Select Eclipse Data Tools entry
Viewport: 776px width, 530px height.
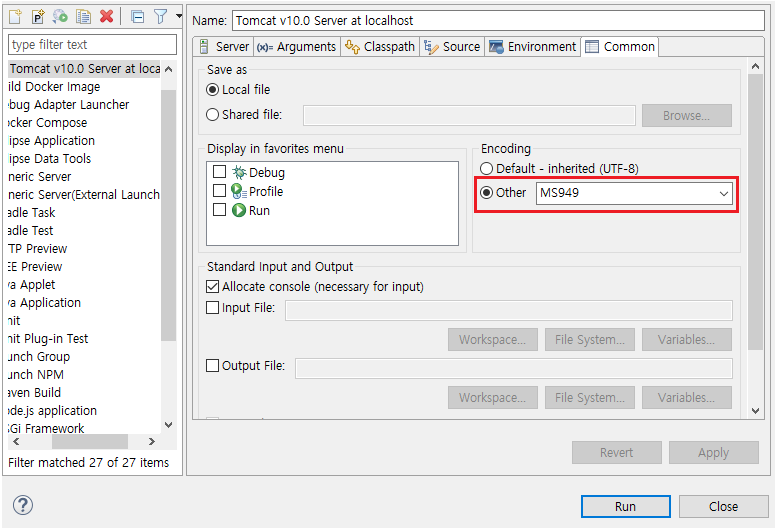click(x=49, y=159)
